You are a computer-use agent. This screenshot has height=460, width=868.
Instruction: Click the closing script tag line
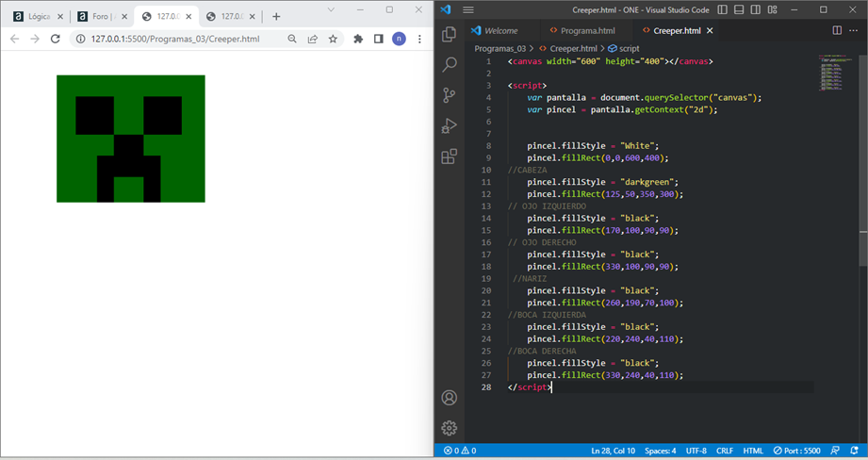coord(529,386)
